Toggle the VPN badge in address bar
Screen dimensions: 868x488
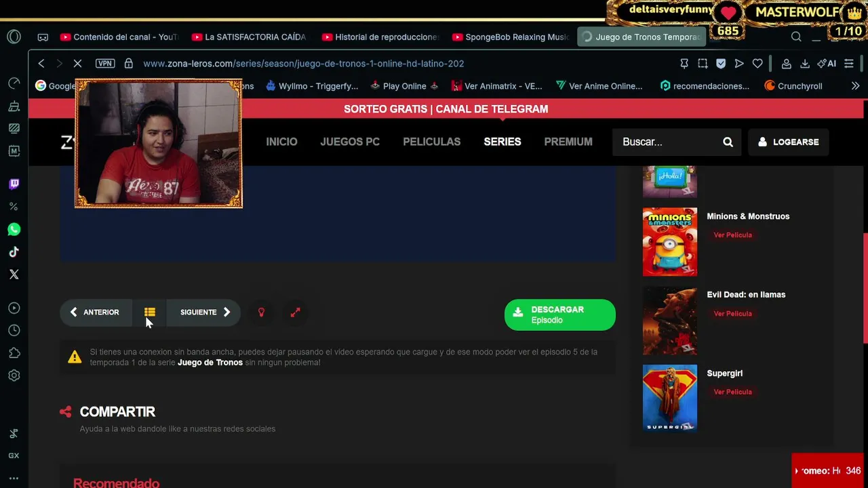(x=105, y=64)
